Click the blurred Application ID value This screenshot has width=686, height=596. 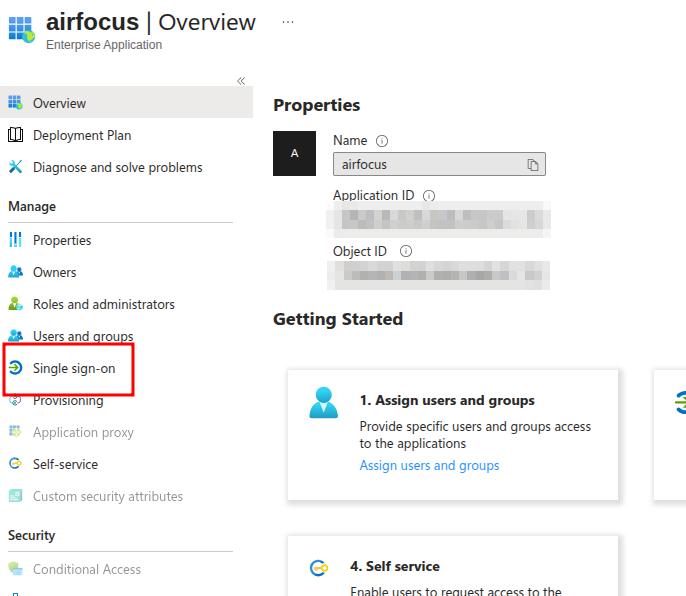(438, 219)
